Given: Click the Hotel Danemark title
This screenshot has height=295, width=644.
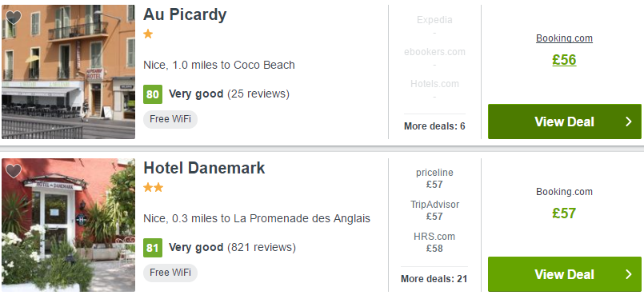Looking at the screenshot, I should click(x=204, y=168).
